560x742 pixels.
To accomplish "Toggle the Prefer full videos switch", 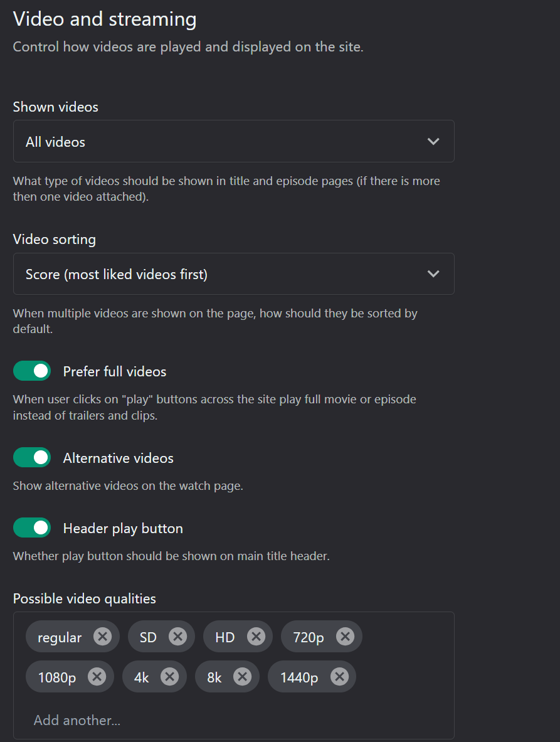I will 32,371.
